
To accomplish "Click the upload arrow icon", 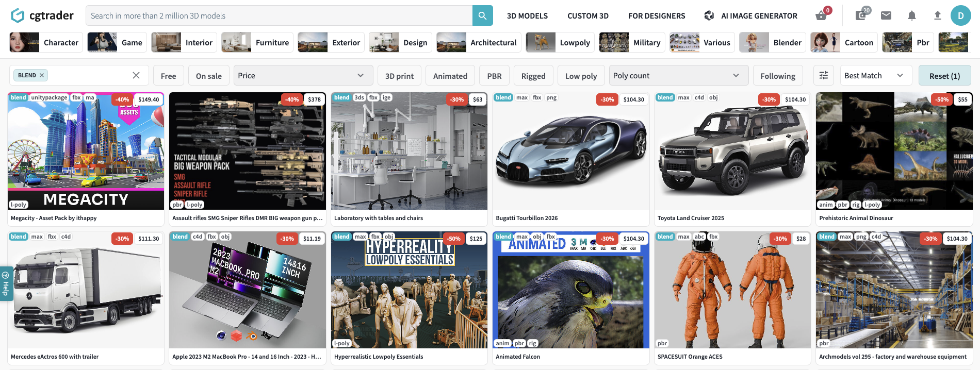I will (x=938, y=15).
